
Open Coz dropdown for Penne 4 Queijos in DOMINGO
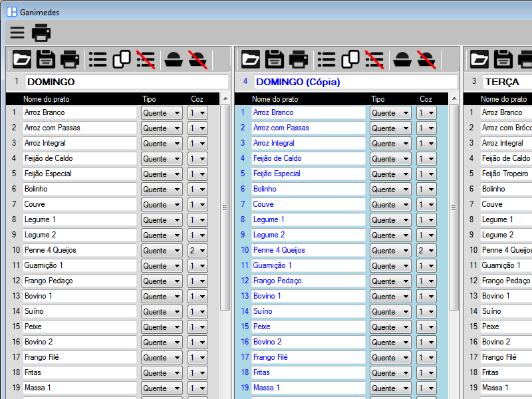pos(198,251)
